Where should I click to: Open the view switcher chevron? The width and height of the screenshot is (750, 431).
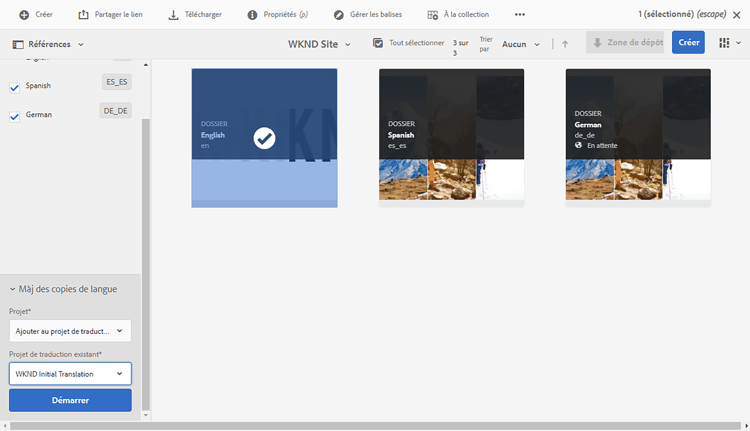(x=739, y=43)
